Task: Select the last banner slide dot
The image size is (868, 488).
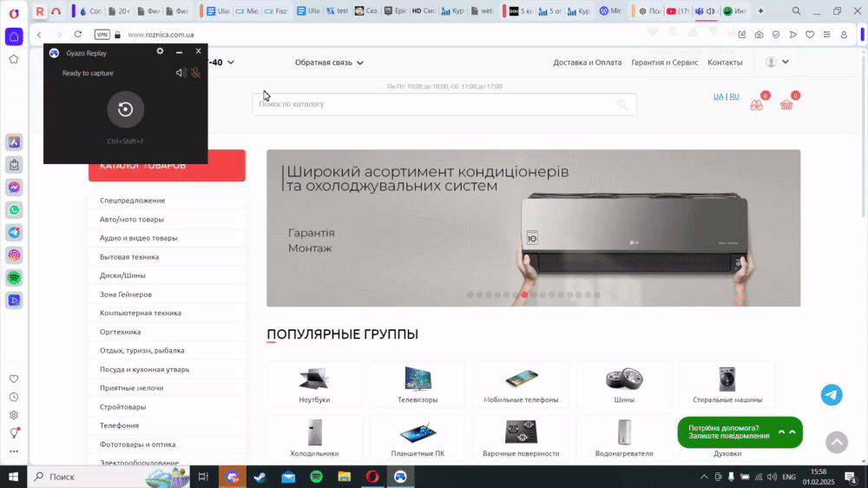Action: [x=597, y=294]
